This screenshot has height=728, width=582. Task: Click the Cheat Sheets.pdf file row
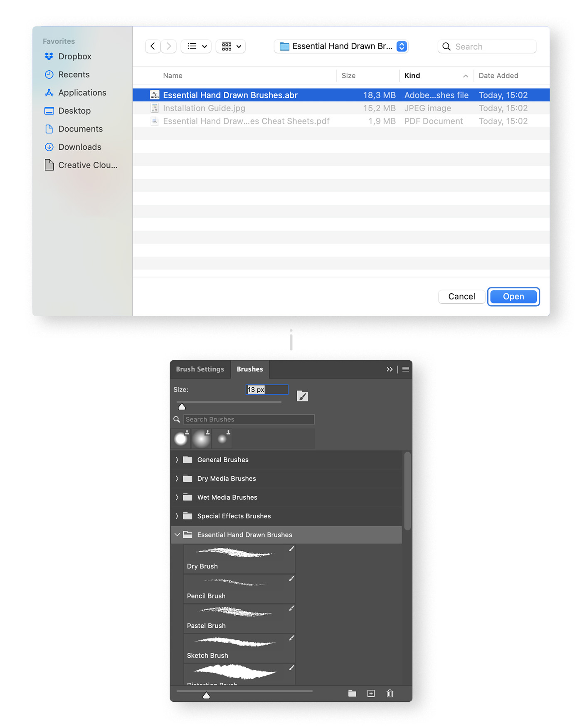341,121
